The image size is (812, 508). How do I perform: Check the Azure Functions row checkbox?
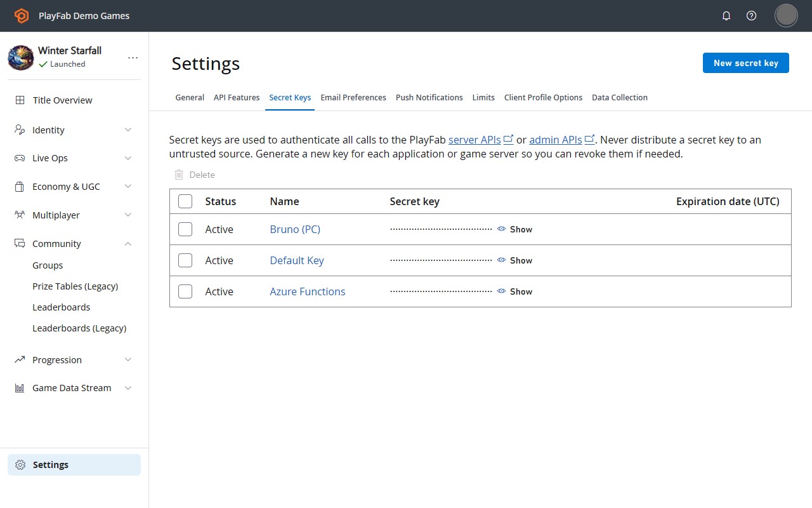pos(185,291)
